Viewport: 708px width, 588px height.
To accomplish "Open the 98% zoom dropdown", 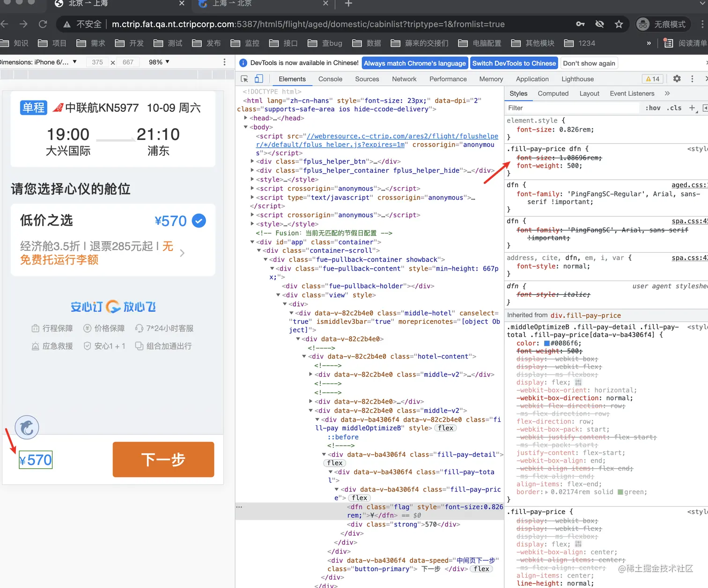I will tap(159, 62).
